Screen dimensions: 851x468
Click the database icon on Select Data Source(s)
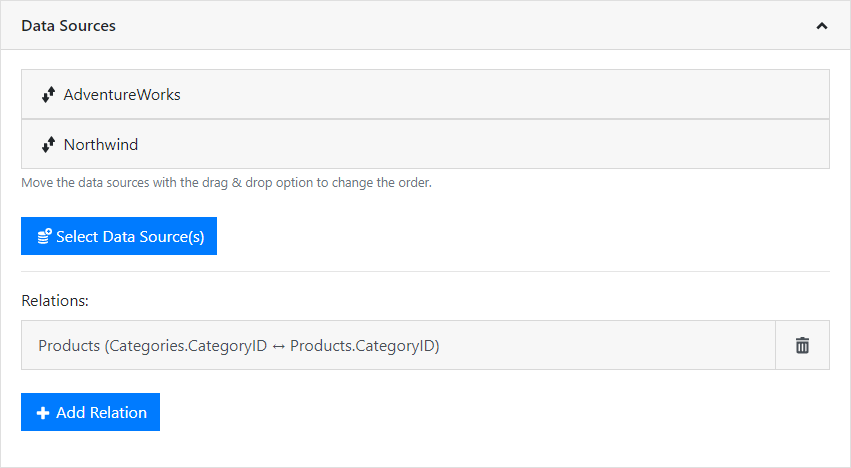point(44,237)
